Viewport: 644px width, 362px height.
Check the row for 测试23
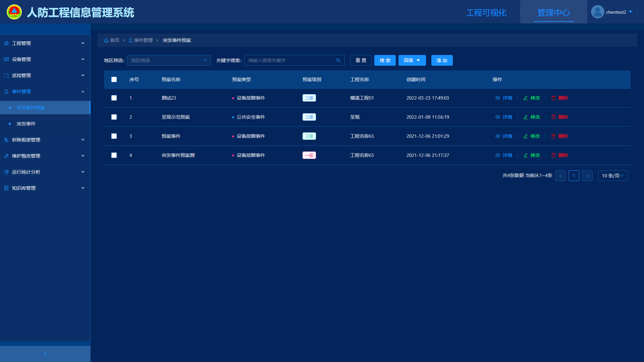coord(114,98)
